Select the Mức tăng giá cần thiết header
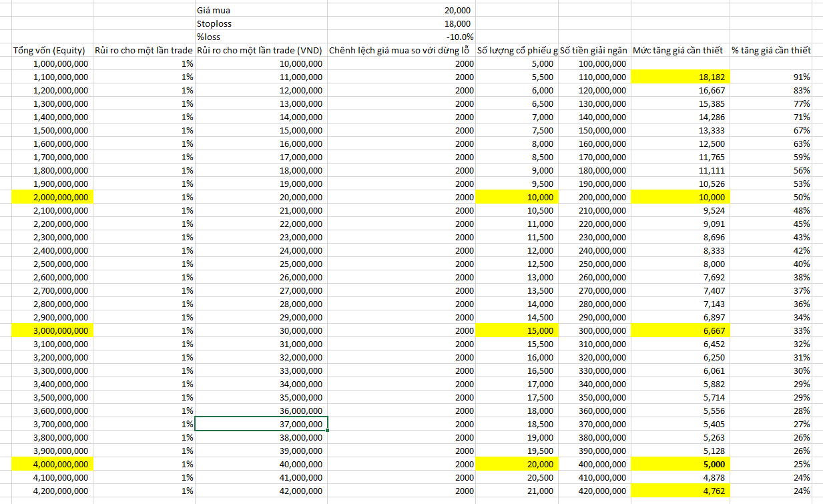Screen dimensions: 823x504 click(x=679, y=50)
